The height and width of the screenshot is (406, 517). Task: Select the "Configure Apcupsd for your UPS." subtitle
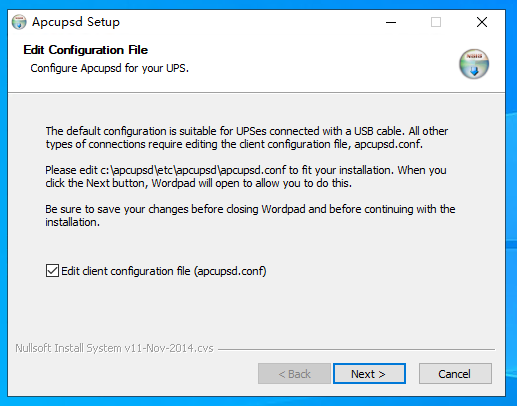[109, 68]
